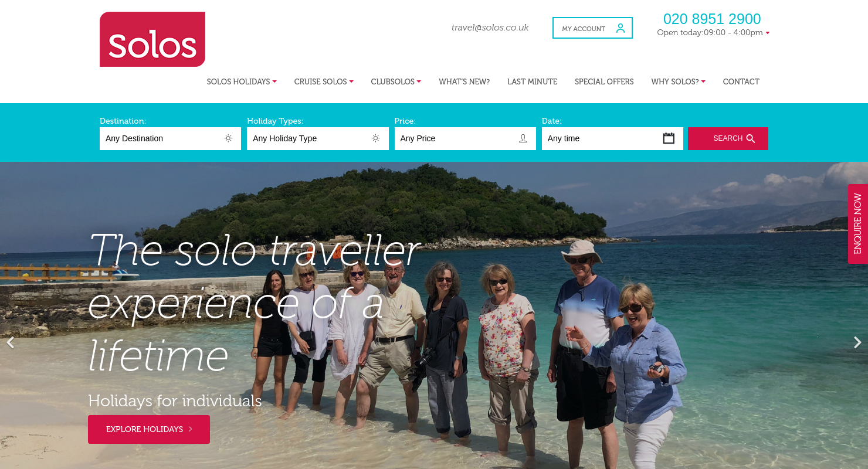Image resolution: width=868 pixels, height=469 pixels.
Task: Open the calendar icon in Date field
Action: (x=669, y=138)
